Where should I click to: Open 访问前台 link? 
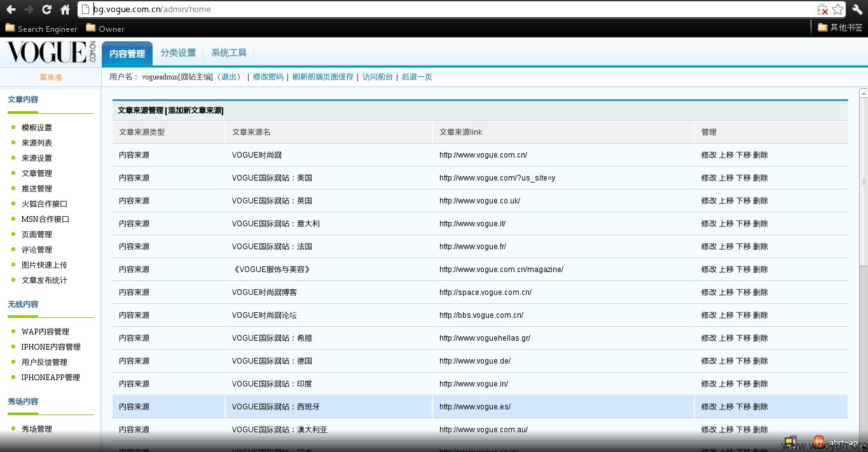[x=378, y=77]
